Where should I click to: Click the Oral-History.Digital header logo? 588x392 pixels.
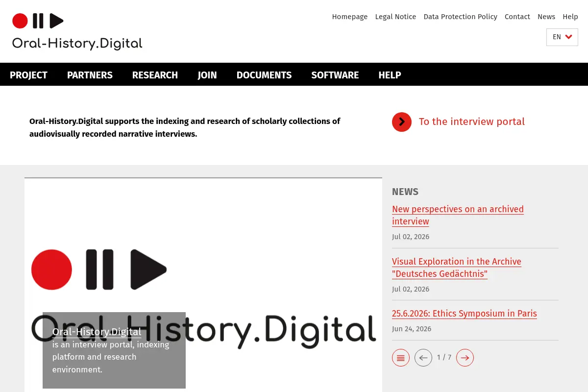pos(77,31)
